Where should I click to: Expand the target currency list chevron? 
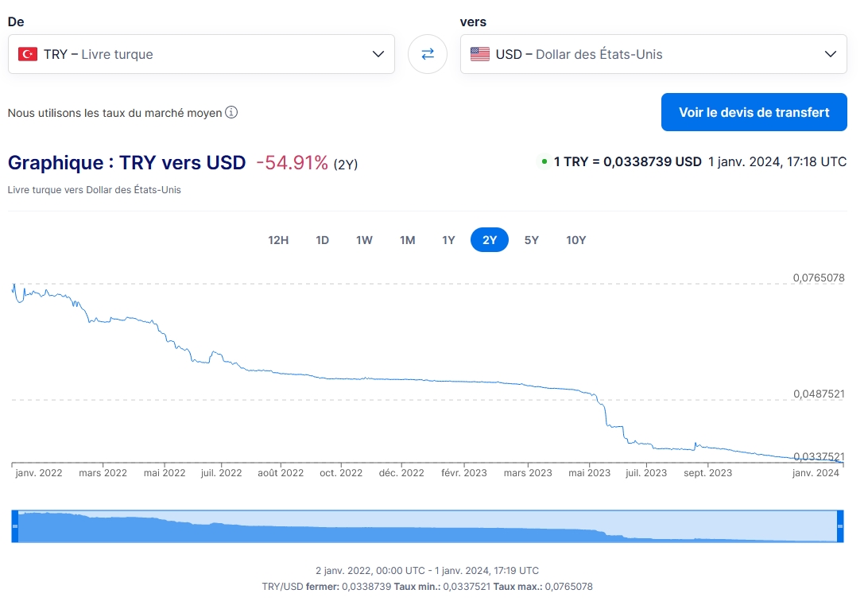[831, 55]
